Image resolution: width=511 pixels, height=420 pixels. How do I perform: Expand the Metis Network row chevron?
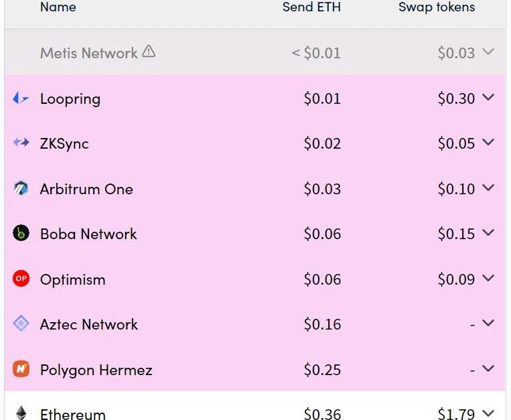(488, 52)
